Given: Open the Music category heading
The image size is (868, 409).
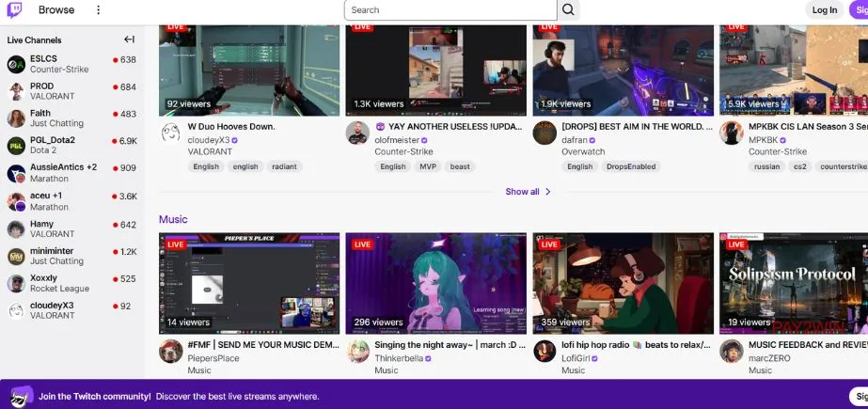Looking at the screenshot, I should 173,219.
